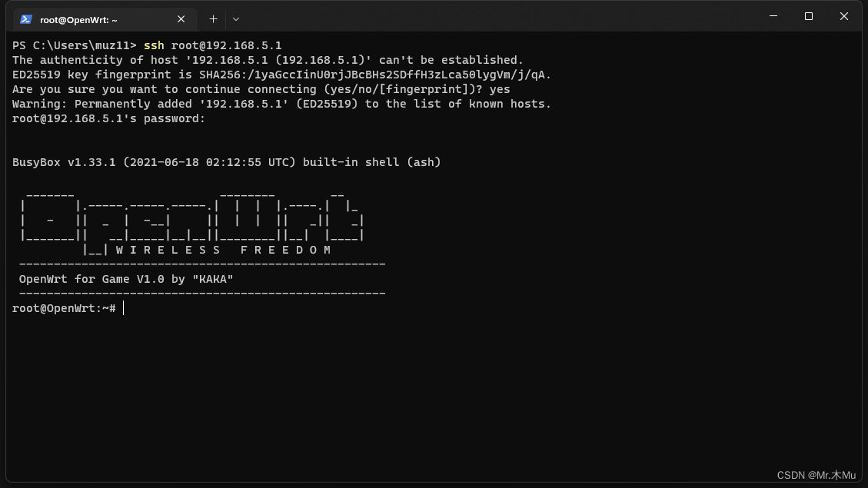Click the blinking cursor at the shell prompt

pyautogui.click(x=123, y=308)
